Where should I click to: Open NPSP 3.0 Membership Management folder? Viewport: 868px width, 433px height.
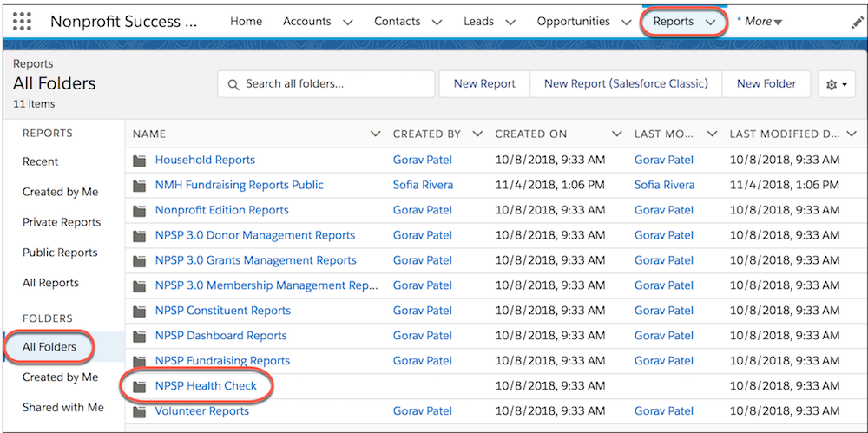266,285
